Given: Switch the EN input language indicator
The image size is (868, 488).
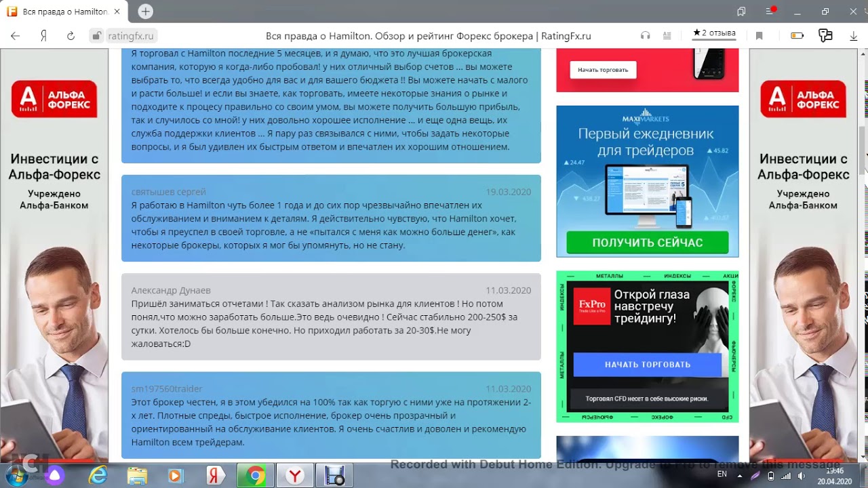Looking at the screenshot, I should click(722, 474).
